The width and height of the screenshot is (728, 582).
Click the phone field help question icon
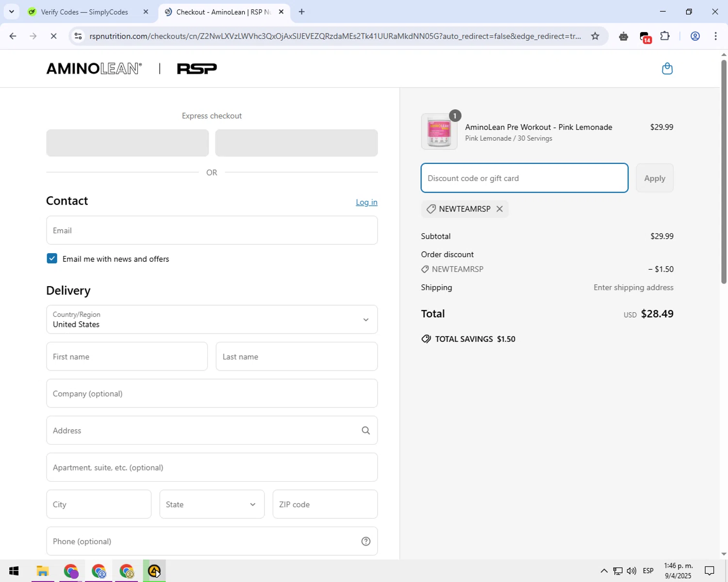366,541
